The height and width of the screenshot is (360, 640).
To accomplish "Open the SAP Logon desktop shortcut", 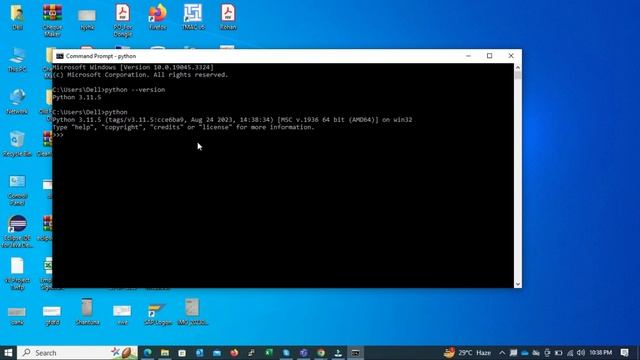I will coord(158,313).
